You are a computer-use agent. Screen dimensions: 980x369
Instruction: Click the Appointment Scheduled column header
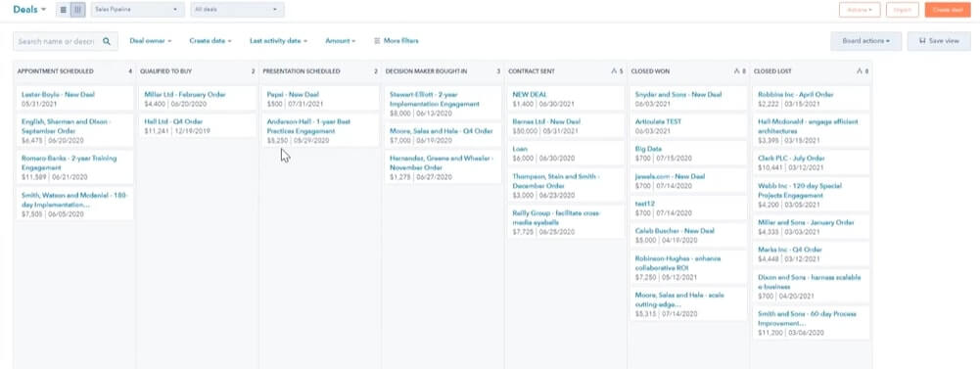[x=56, y=71]
